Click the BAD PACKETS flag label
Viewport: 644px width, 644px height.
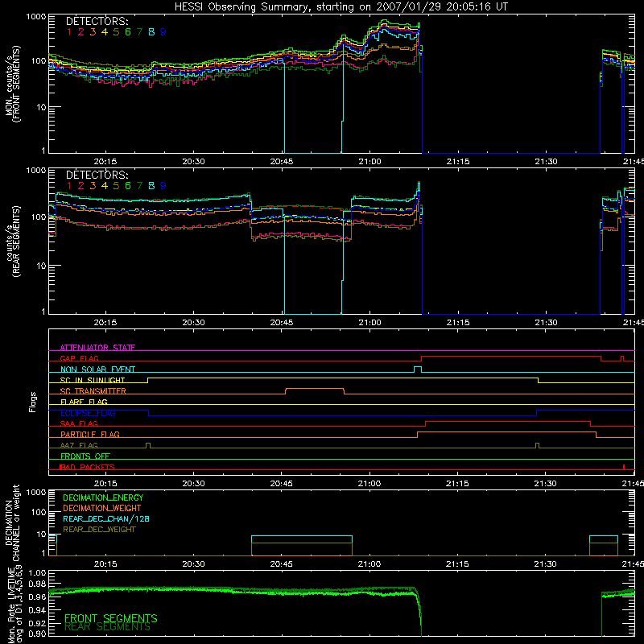tap(87, 467)
